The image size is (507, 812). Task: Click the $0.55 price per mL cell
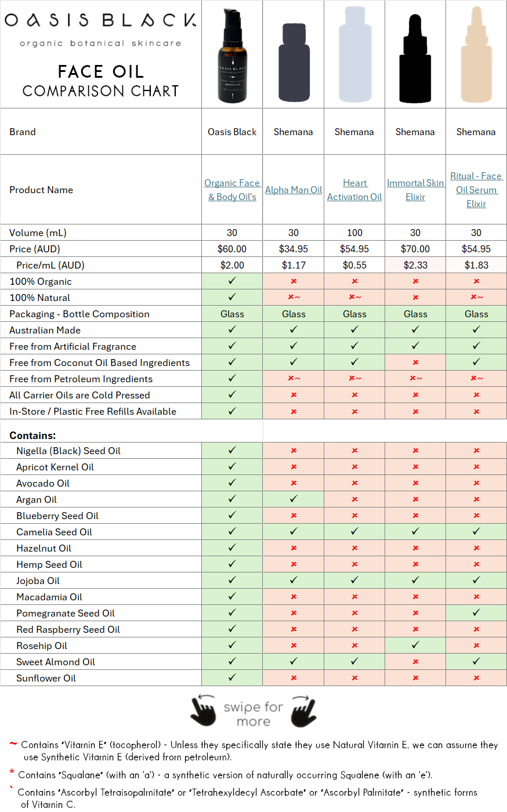point(354,265)
